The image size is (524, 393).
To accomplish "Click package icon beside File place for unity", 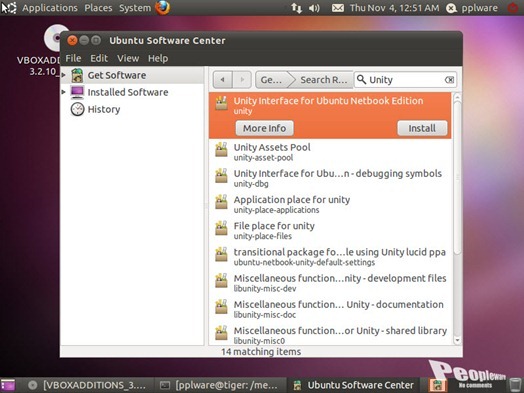I will 221,228.
